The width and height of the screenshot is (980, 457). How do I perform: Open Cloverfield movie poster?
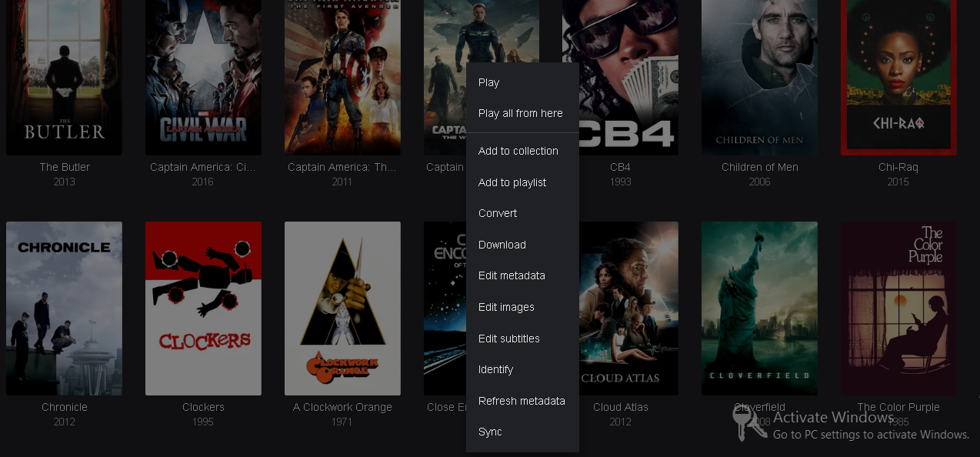coord(759,309)
